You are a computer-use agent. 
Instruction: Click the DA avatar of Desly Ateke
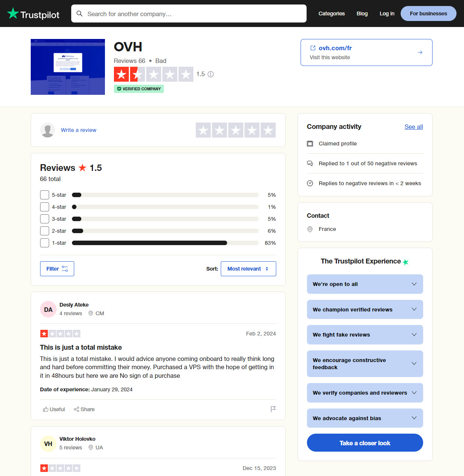pyautogui.click(x=48, y=310)
